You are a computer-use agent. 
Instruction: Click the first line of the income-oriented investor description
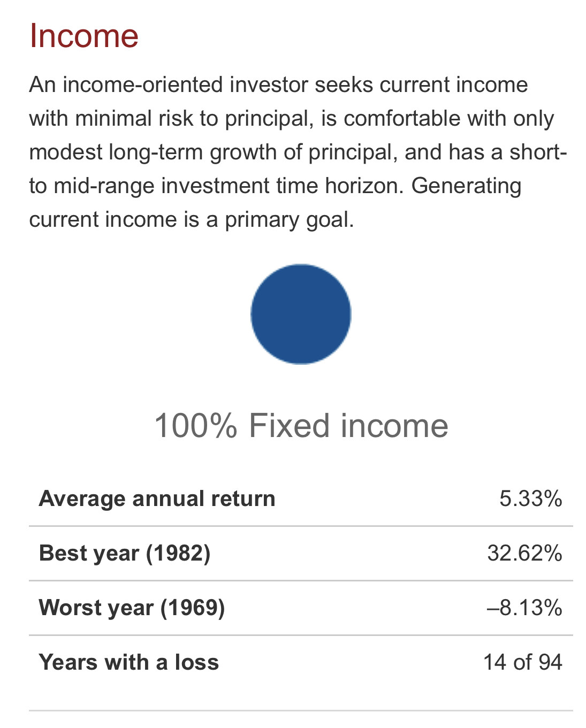[x=279, y=85]
